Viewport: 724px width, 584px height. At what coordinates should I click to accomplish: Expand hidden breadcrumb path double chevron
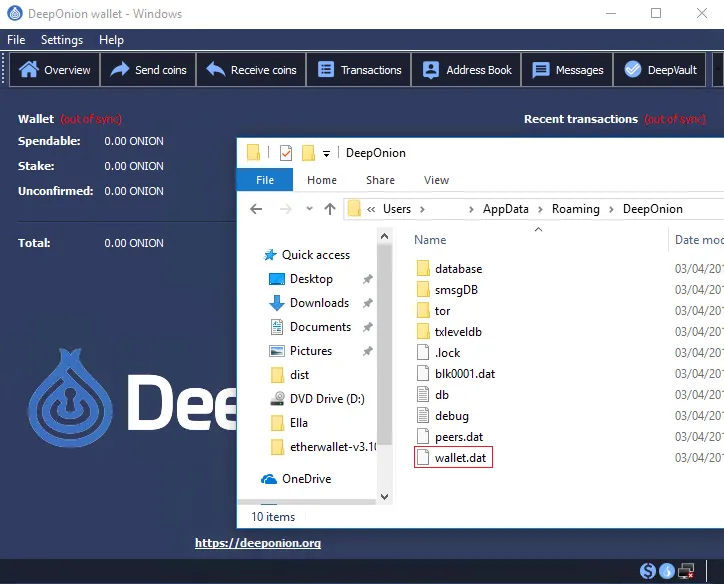coord(371,210)
